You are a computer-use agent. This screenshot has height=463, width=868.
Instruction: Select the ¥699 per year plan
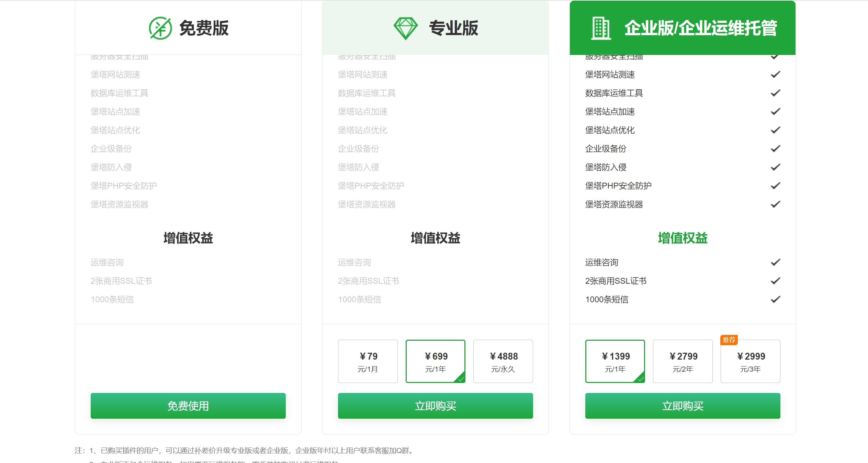[435, 361]
